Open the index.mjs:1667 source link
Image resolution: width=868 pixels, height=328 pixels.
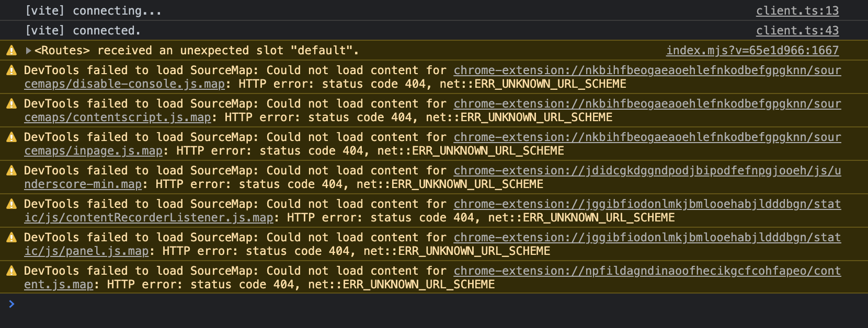pos(753,50)
